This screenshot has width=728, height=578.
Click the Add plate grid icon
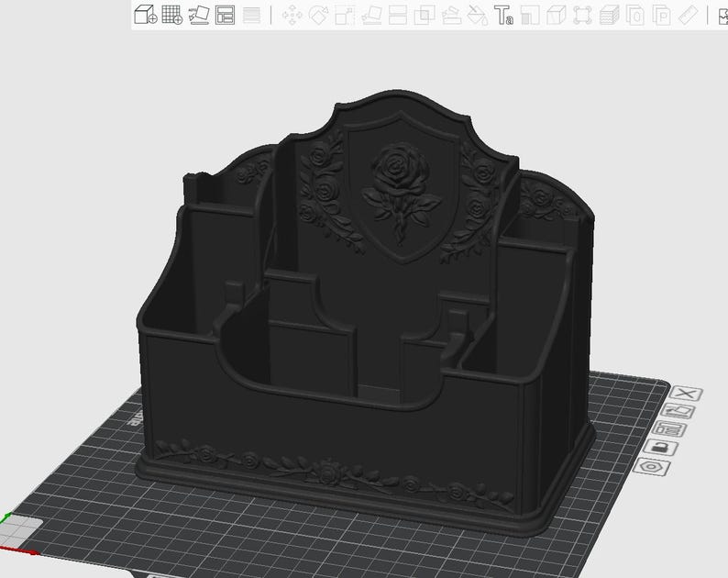[171, 15]
